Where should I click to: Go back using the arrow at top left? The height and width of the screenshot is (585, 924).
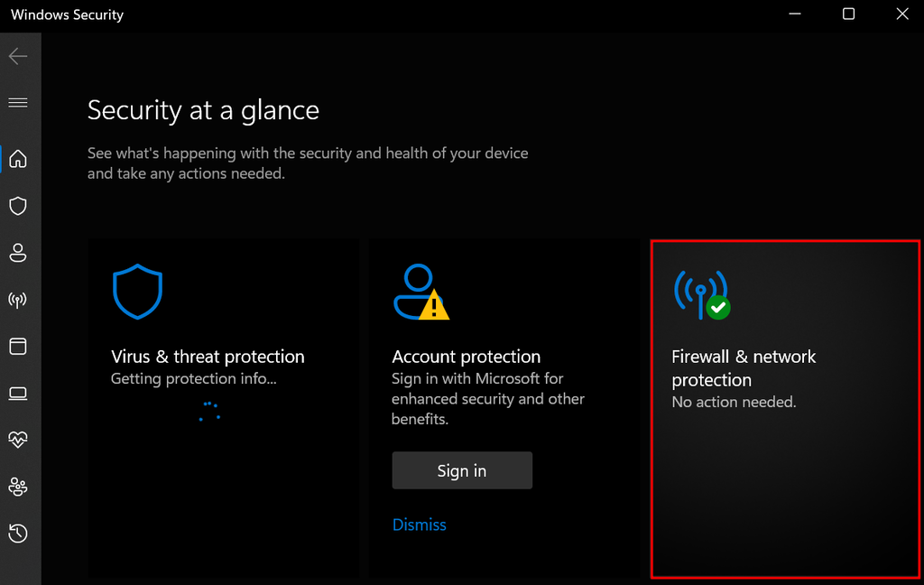coord(18,55)
